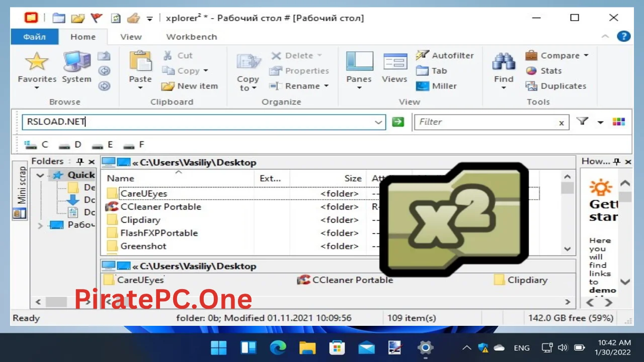Open the Файл menu tab
Image resolution: width=644 pixels, height=362 pixels.
pos(35,37)
